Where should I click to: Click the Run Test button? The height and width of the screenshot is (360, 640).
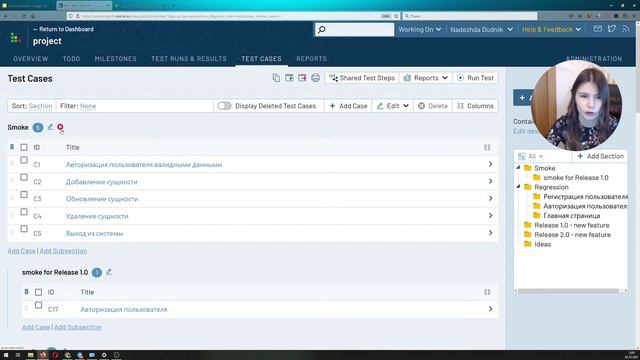475,78
